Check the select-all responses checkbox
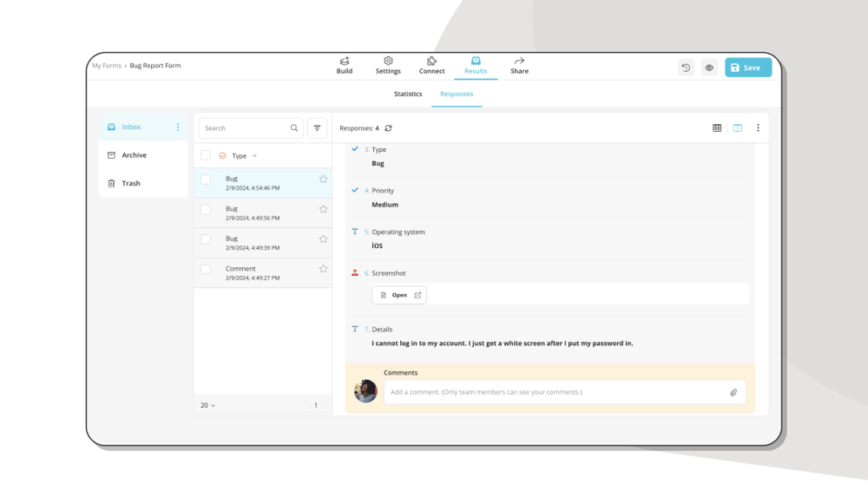Viewport: 868px width, 497px height. (x=206, y=156)
